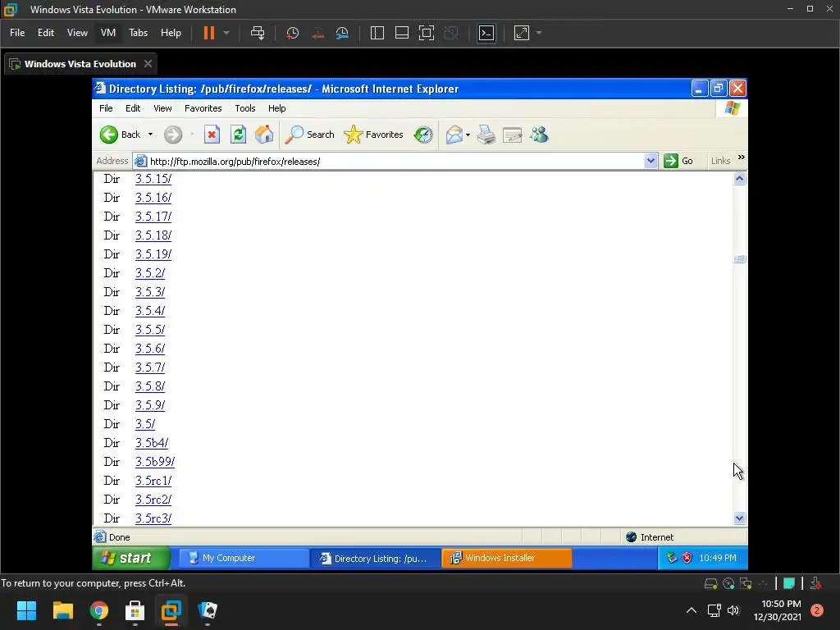This screenshot has height=630, width=840.
Task: Expand the Back button history dropdown
Action: coord(151,135)
